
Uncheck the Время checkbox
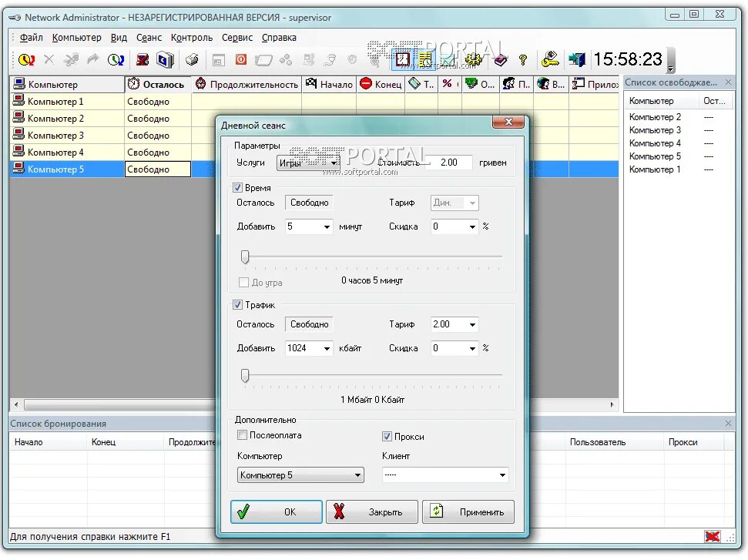point(237,187)
